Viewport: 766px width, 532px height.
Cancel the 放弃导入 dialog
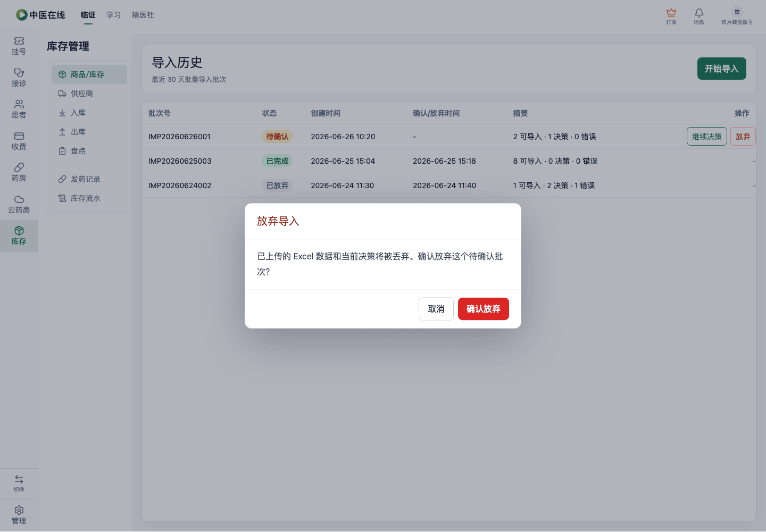click(x=436, y=309)
